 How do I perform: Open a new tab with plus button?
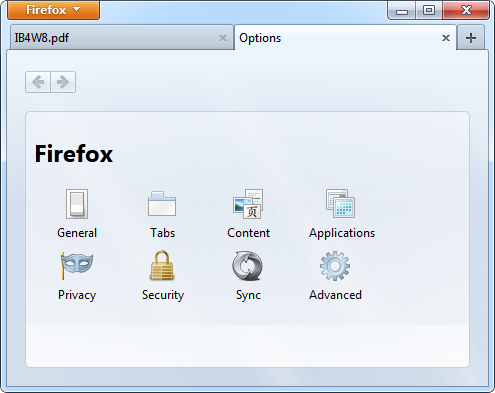(x=471, y=38)
